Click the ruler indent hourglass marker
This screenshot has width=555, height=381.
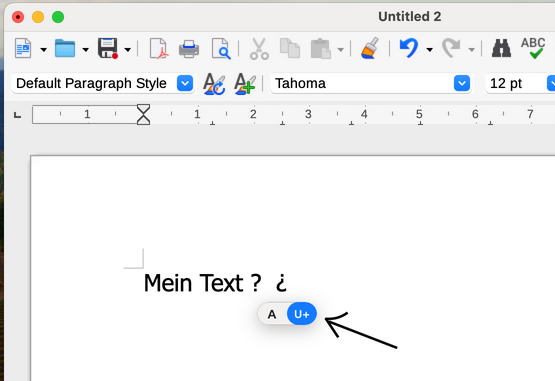click(x=143, y=114)
